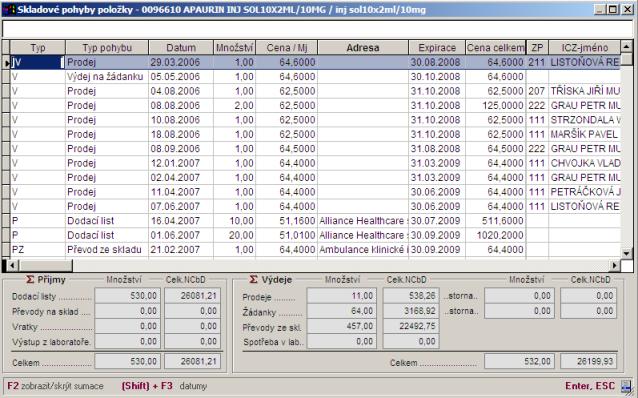This screenshot has width=638, height=398.
Task: Minimize the Skladové pohyby window
Action: [600, 9]
